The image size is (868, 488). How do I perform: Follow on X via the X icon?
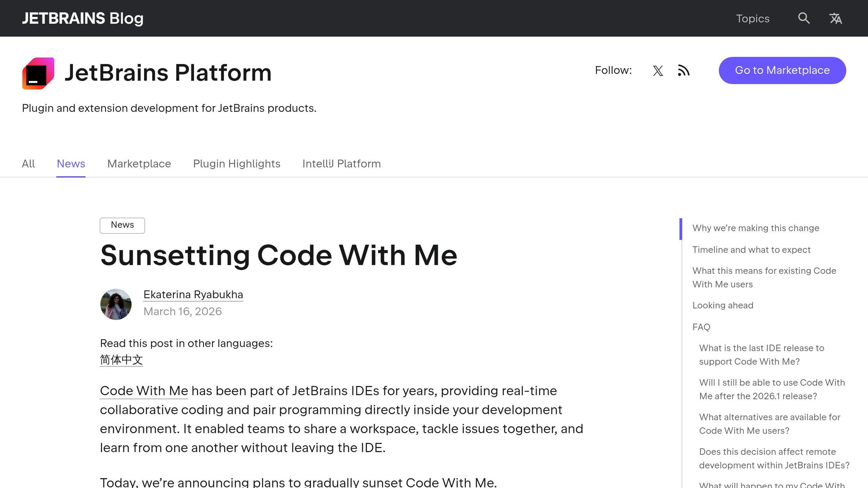pyautogui.click(x=658, y=70)
